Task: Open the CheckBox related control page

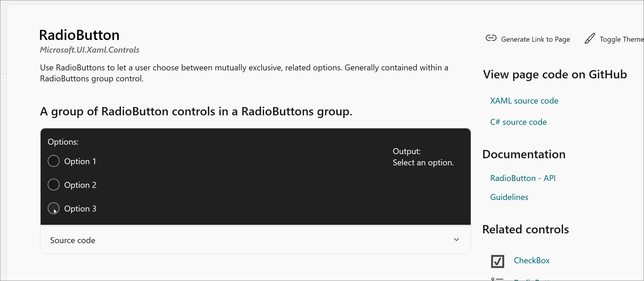Action: pos(531,260)
